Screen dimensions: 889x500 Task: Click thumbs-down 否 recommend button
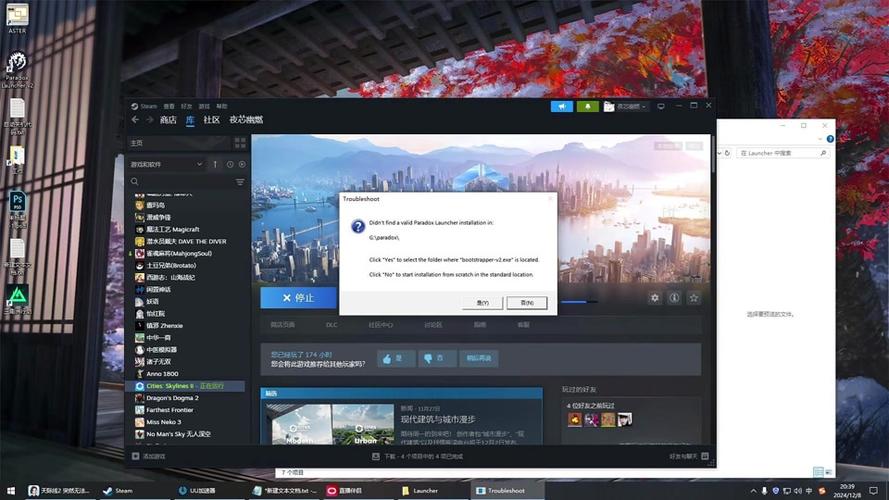click(437, 358)
